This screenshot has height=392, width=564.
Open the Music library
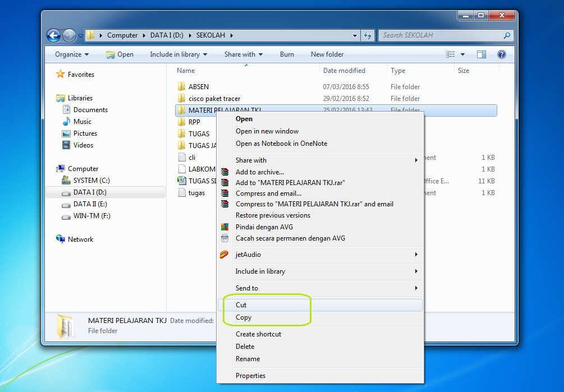pyautogui.click(x=77, y=122)
